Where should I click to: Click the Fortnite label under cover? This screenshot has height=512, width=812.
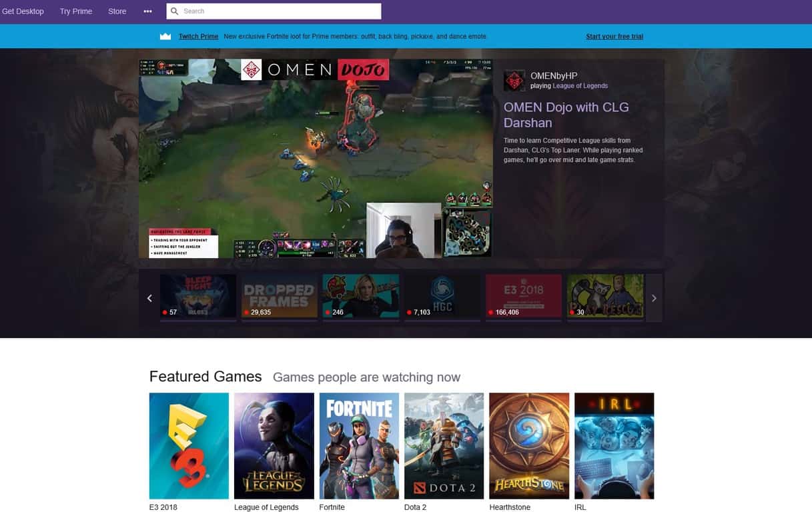tap(332, 507)
